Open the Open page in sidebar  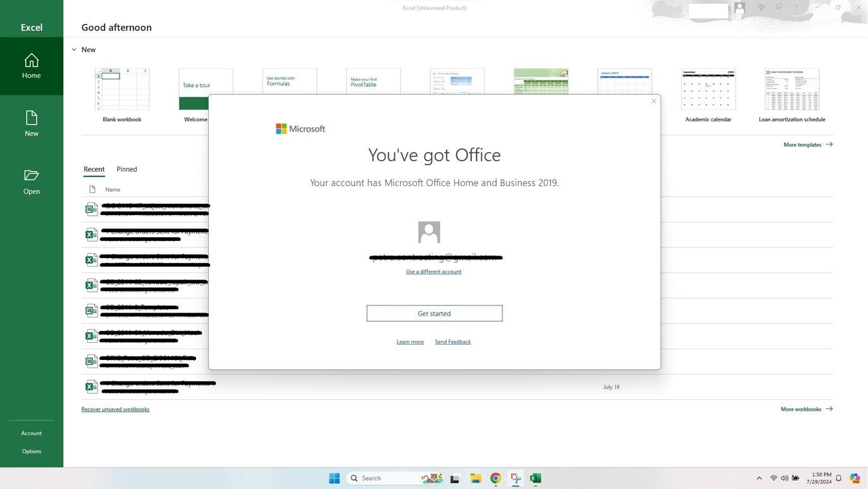pyautogui.click(x=32, y=182)
